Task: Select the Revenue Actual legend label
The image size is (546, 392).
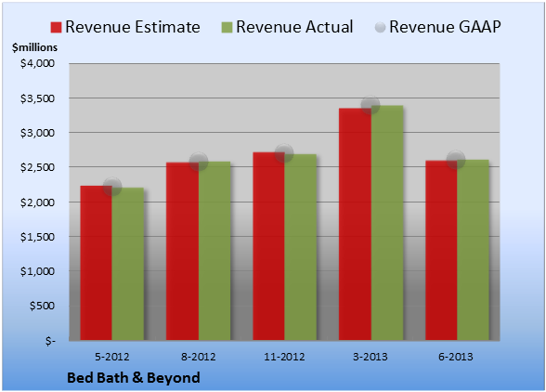Action: [294, 27]
